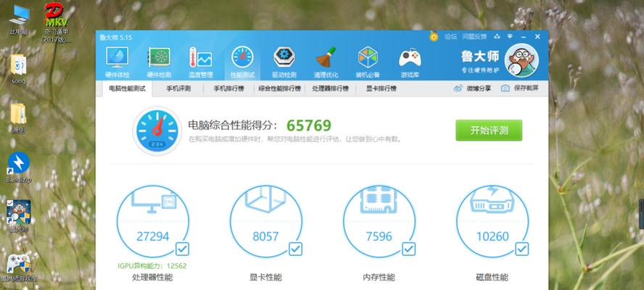This screenshot has width=644, height=290.
Task: Click the overall score value 65769
Action: point(309,125)
